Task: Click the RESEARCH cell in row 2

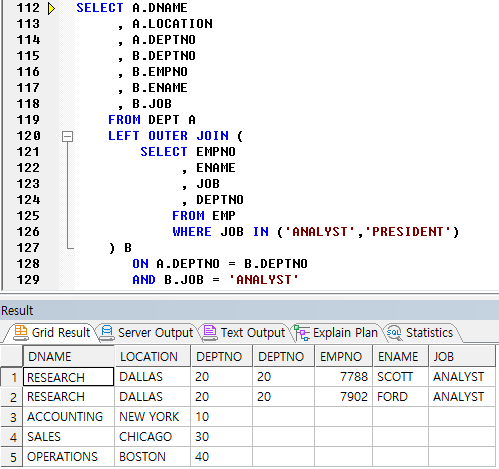Action: 69,397
